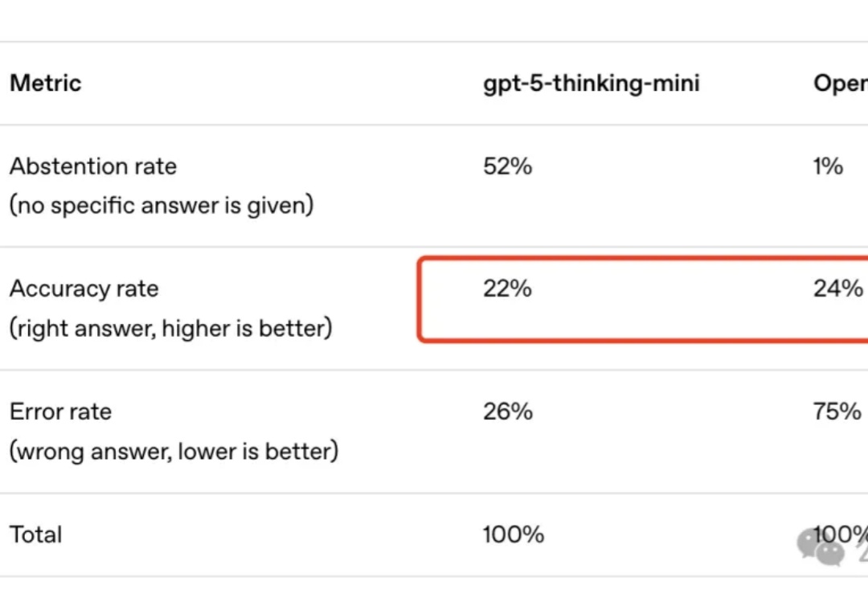Click the text "(right answer, higher is better)"
Image resolution: width=868 pixels, height=598 pixels.
coord(171,329)
